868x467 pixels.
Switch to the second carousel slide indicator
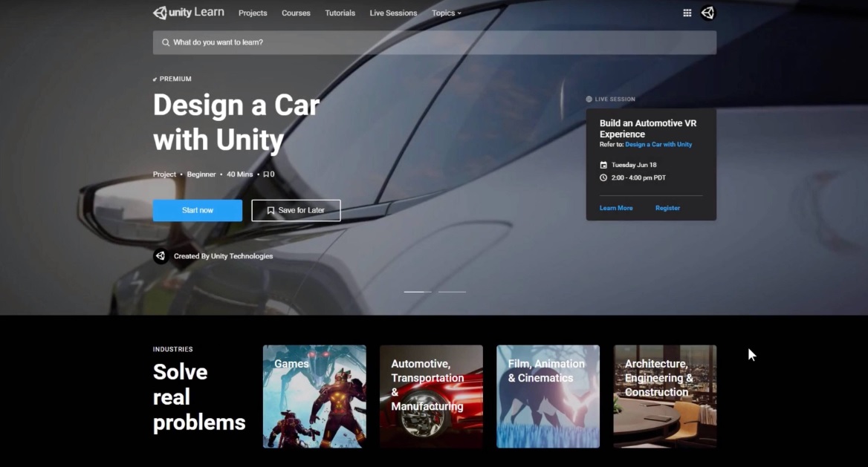click(453, 292)
